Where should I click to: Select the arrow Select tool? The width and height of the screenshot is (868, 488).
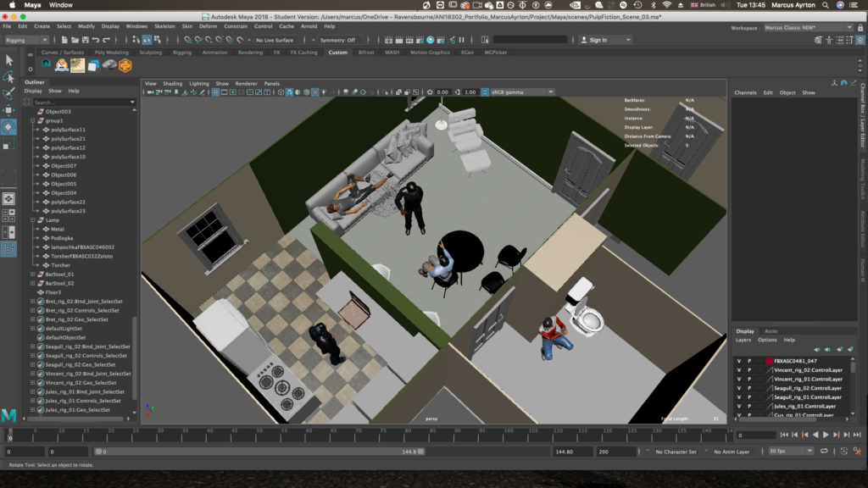(x=8, y=60)
